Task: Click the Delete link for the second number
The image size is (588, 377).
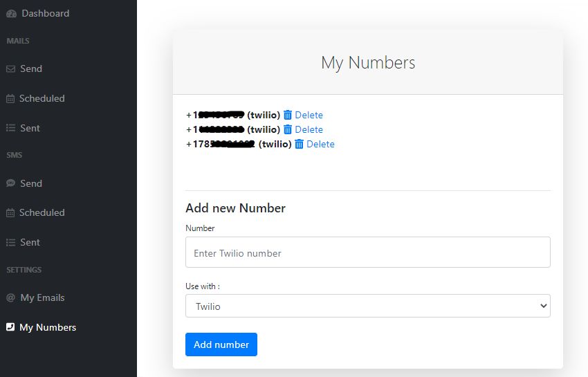Action: tap(309, 129)
